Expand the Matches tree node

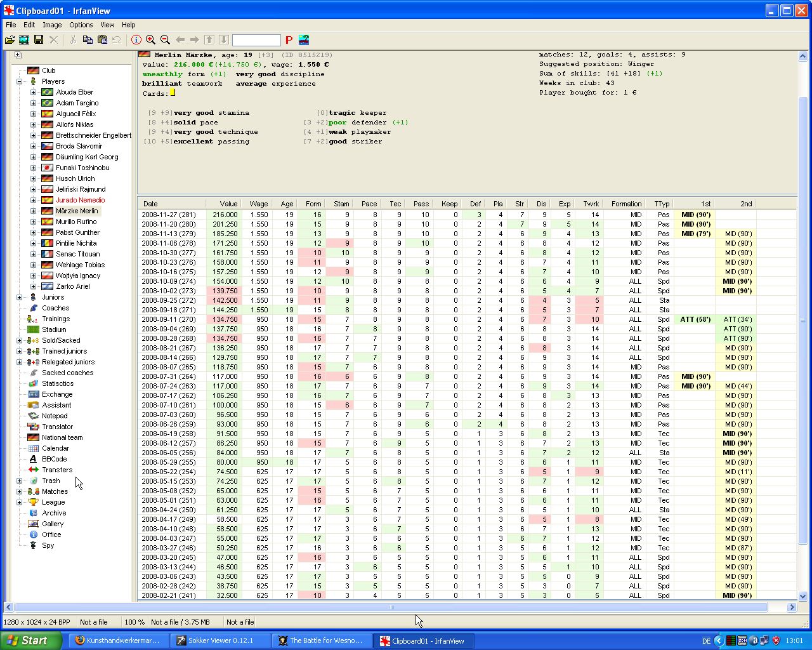19,491
